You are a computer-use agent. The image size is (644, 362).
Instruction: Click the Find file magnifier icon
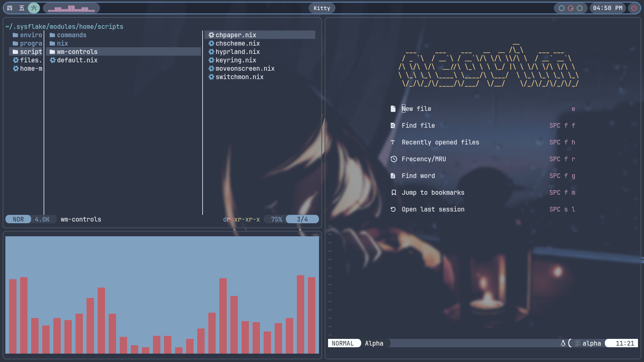393,125
